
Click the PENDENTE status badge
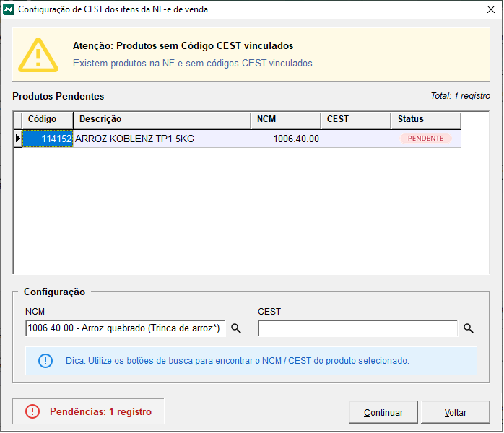click(x=425, y=139)
